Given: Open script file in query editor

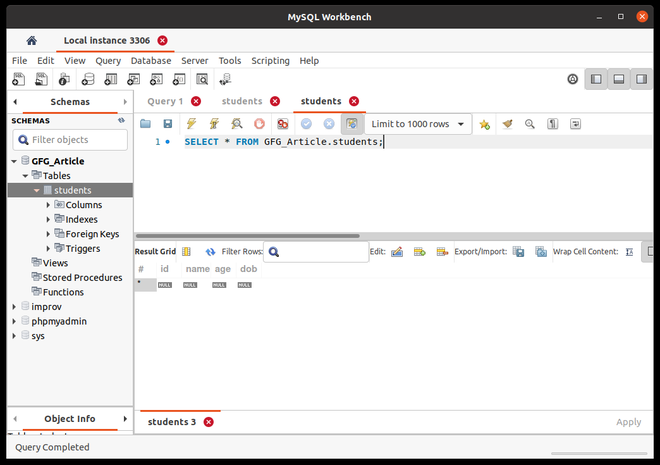Looking at the screenshot, I should (145, 124).
